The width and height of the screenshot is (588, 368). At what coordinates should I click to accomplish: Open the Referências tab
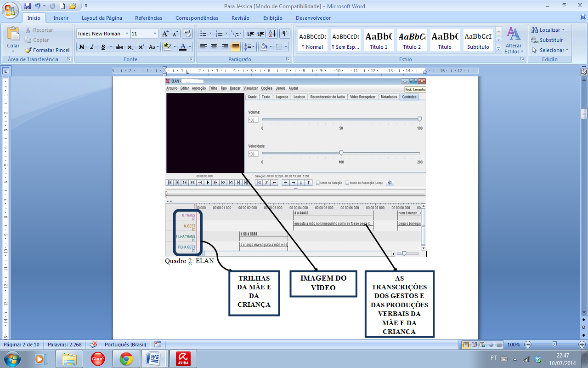(x=148, y=18)
